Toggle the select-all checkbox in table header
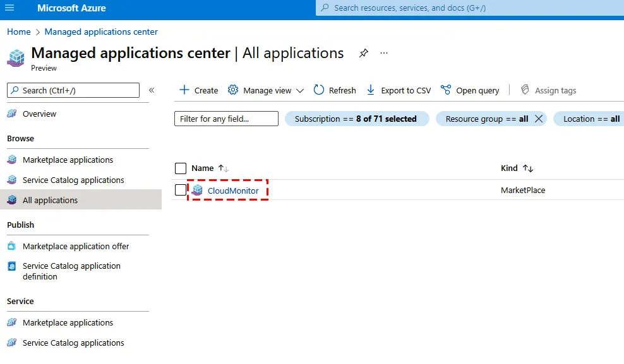This screenshot has width=624, height=364. click(181, 168)
